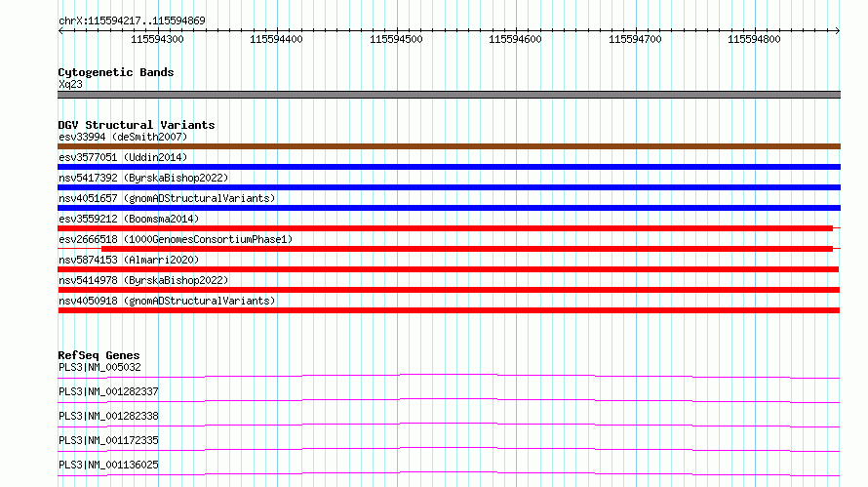868x487 pixels.
Task: Click the magenta PLS3|NM_001136025 transcript line
Action: (449, 473)
